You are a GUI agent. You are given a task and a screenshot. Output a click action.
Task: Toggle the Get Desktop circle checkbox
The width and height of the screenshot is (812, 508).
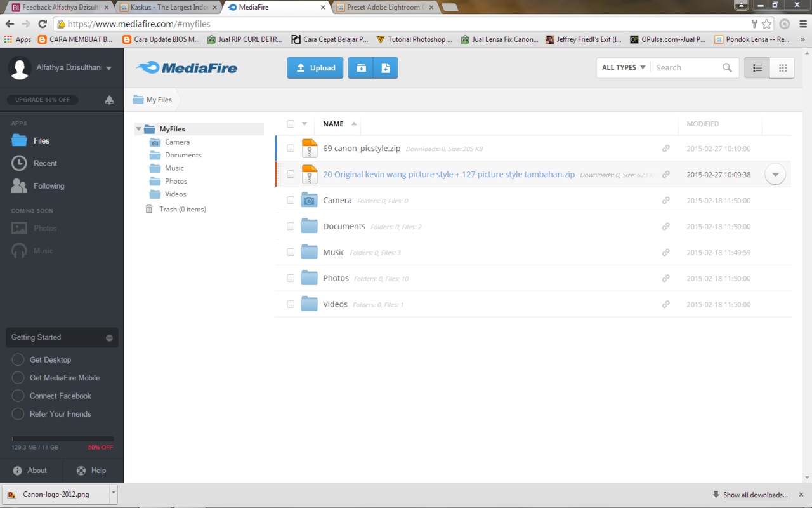pyautogui.click(x=18, y=359)
